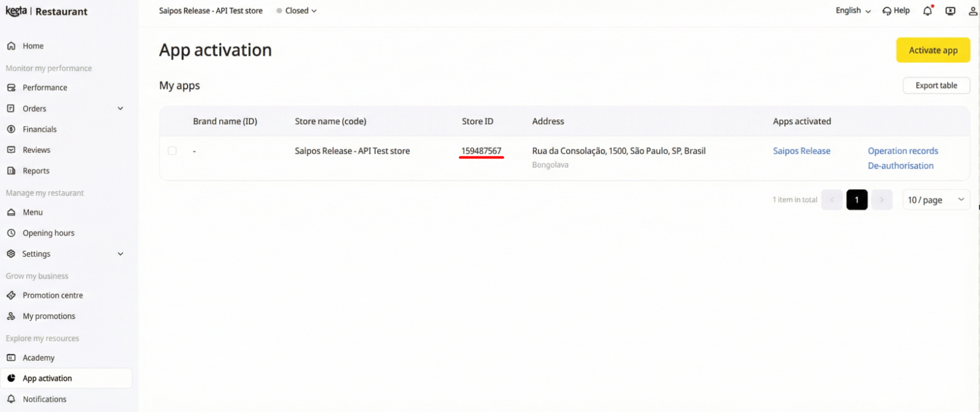The image size is (980, 412).
Task: Open the user profile icon
Action: (x=972, y=11)
